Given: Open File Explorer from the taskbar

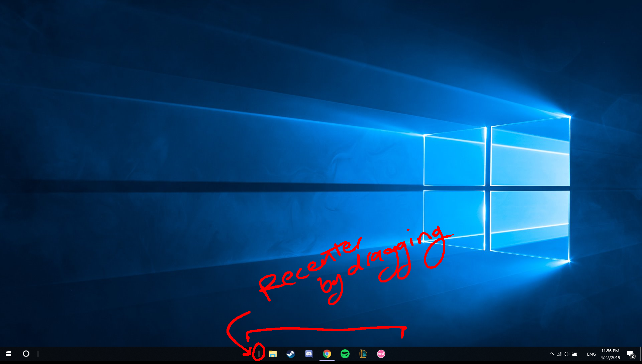Looking at the screenshot, I should [273, 354].
